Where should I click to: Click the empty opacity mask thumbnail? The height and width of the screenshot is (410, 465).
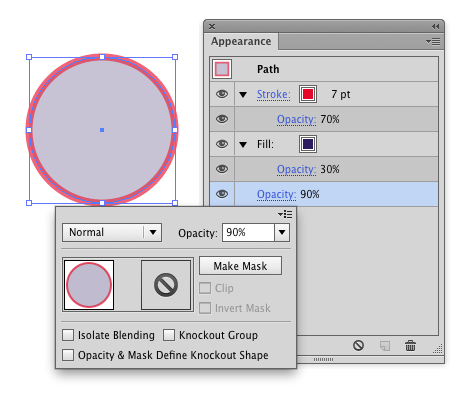tap(166, 285)
